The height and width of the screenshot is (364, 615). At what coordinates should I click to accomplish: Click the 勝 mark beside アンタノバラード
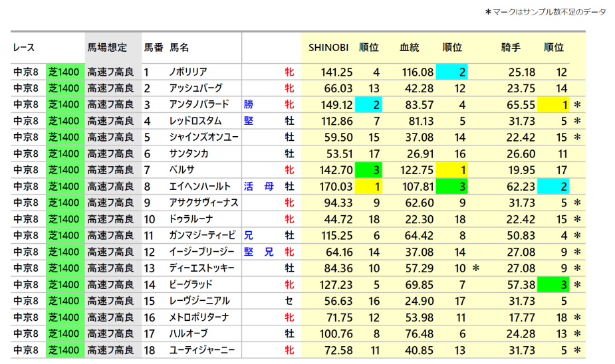249,104
